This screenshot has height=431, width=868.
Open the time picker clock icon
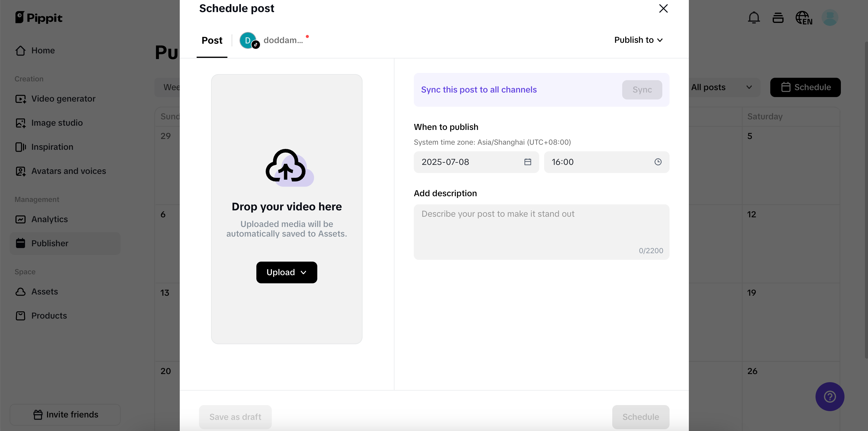click(x=658, y=162)
